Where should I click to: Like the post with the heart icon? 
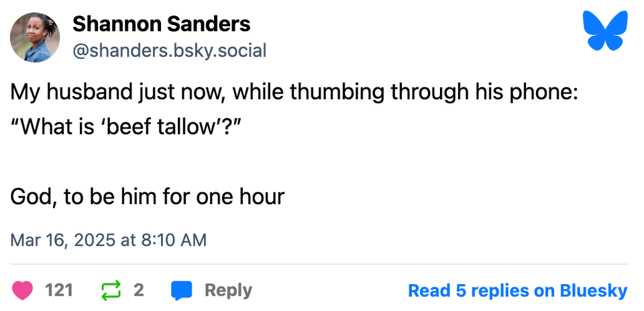(23, 290)
